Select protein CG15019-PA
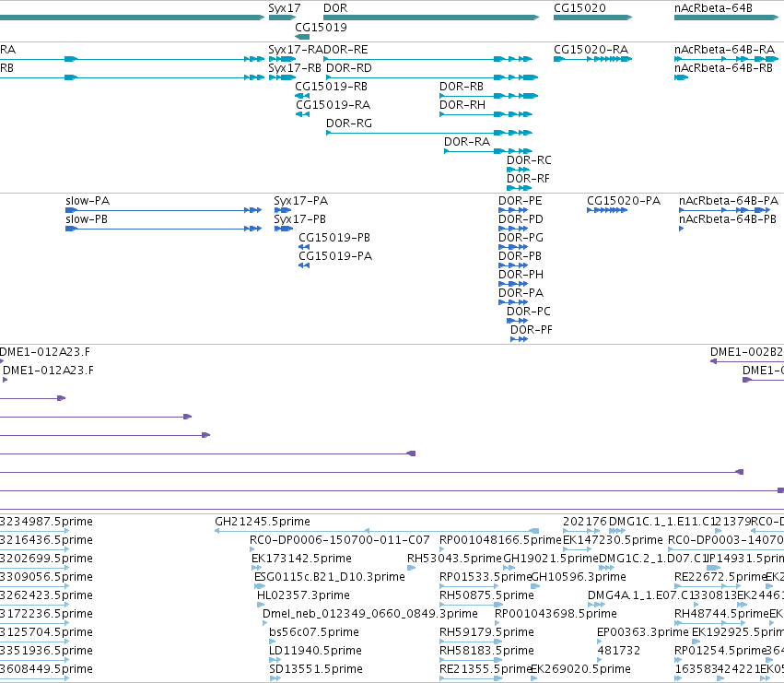The image size is (784, 683). click(335, 256)
